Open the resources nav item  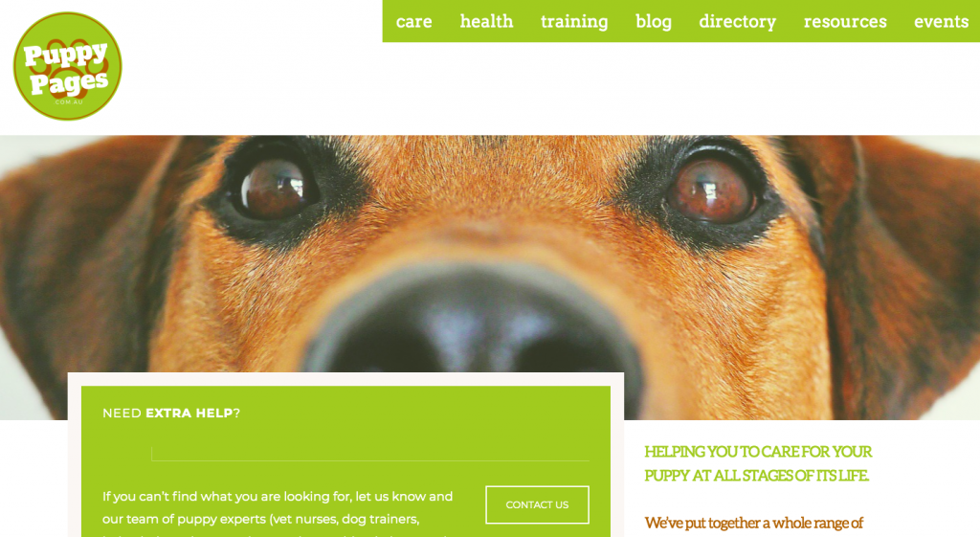[x=845, y=21]
